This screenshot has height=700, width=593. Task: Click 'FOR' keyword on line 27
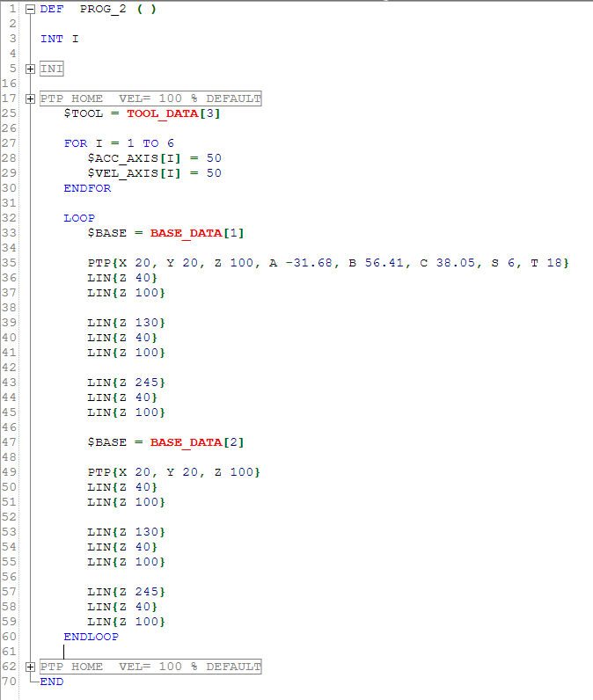coord(76,143)
